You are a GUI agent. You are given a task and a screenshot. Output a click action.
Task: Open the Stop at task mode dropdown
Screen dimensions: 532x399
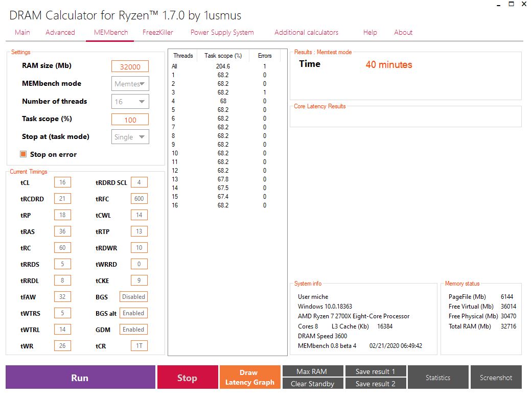click(x=130, y=137)
